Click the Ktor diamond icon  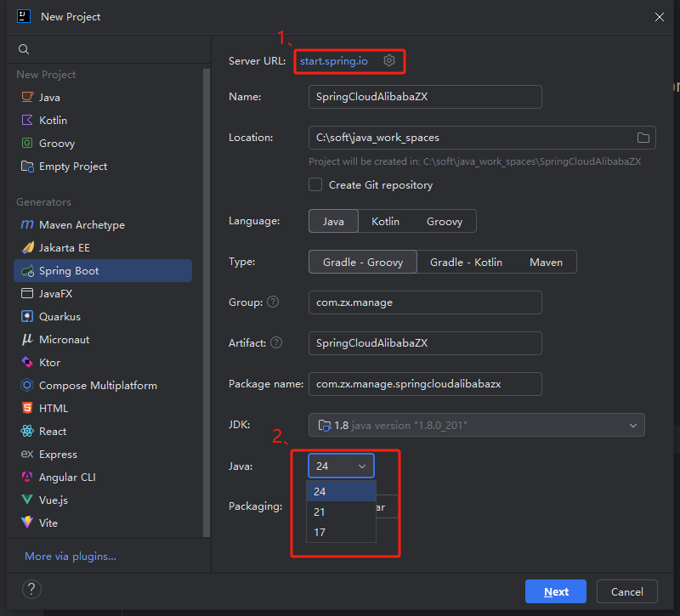click(27, 362)
